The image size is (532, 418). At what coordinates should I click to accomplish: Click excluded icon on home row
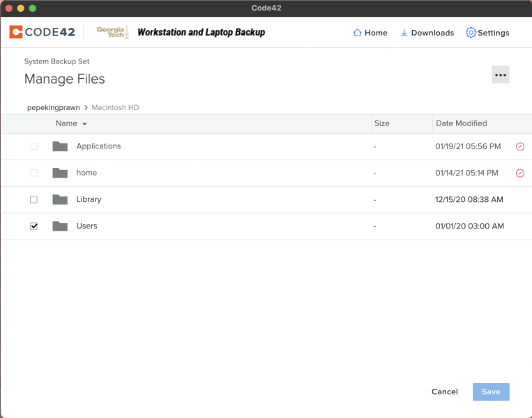pyautogui.click(x=520, y=173)
